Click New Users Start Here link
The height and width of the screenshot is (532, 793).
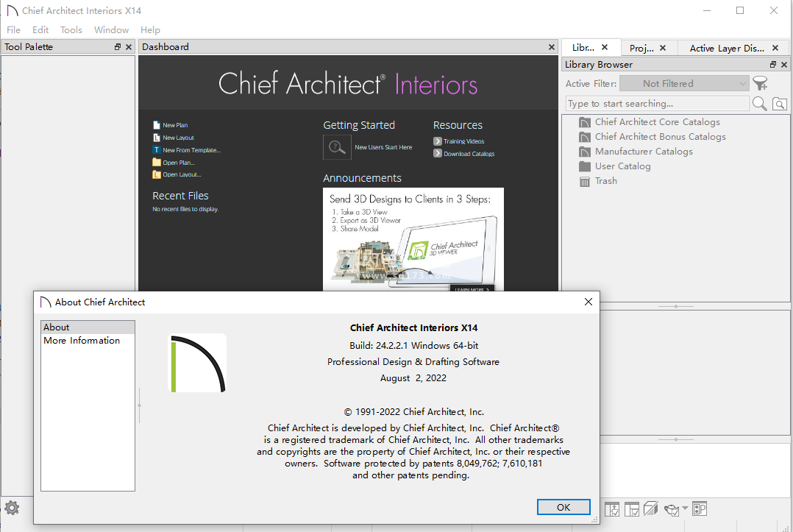pyautogui.click(x=383, y=147)
